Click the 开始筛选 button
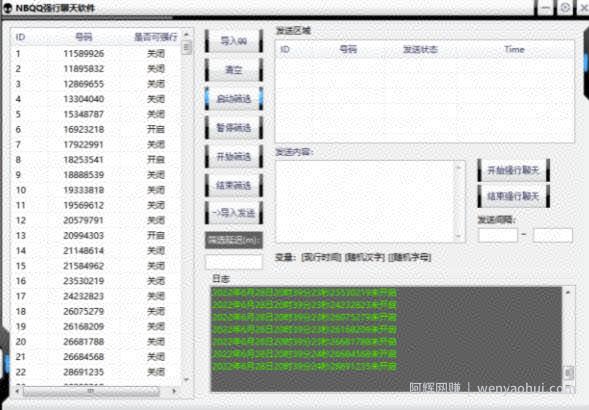The width and height of the screenshot is (589, 410). (234, 156)
